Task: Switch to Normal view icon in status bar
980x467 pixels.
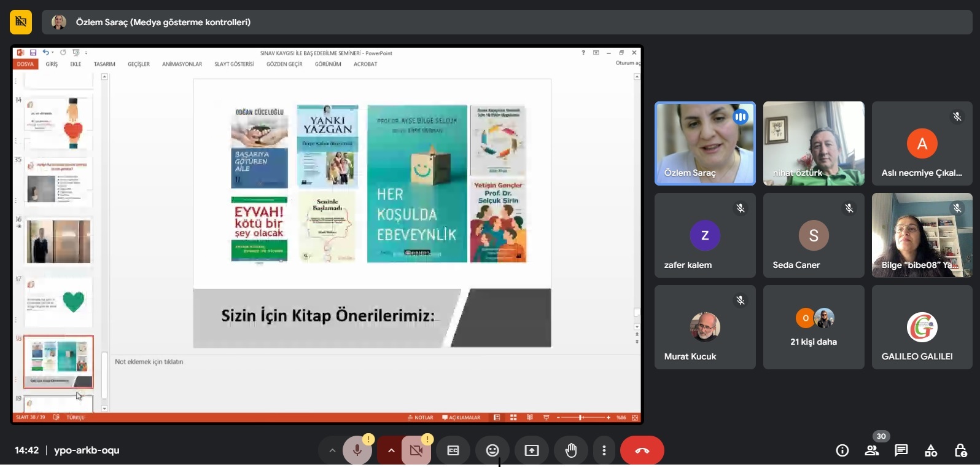Action: 497,418
